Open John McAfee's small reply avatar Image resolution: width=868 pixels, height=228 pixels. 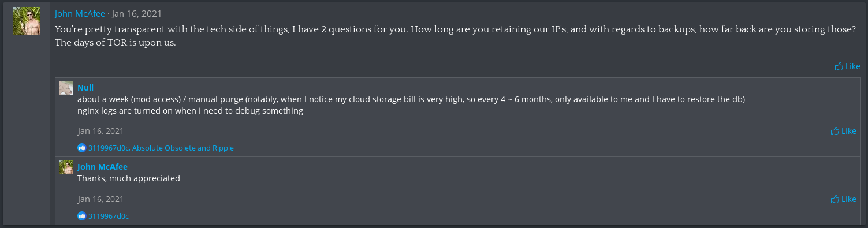66,167
